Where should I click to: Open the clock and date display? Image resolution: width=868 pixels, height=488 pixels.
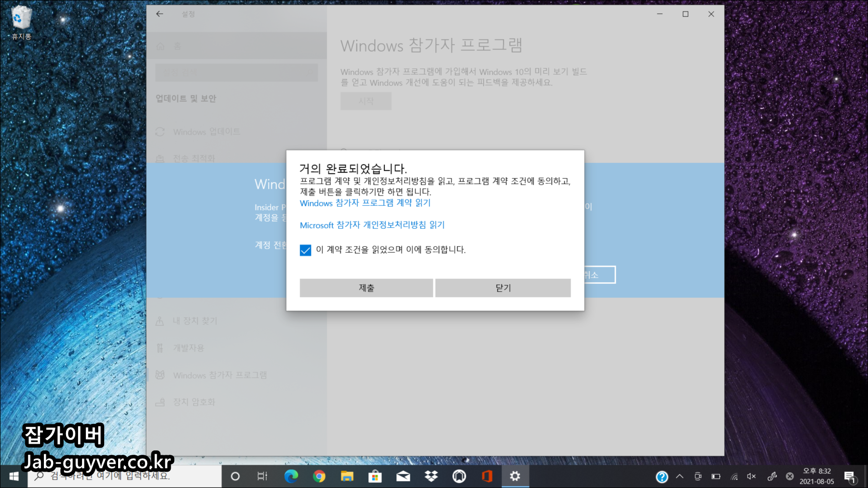pyautogui.click(x=817, y=476)
